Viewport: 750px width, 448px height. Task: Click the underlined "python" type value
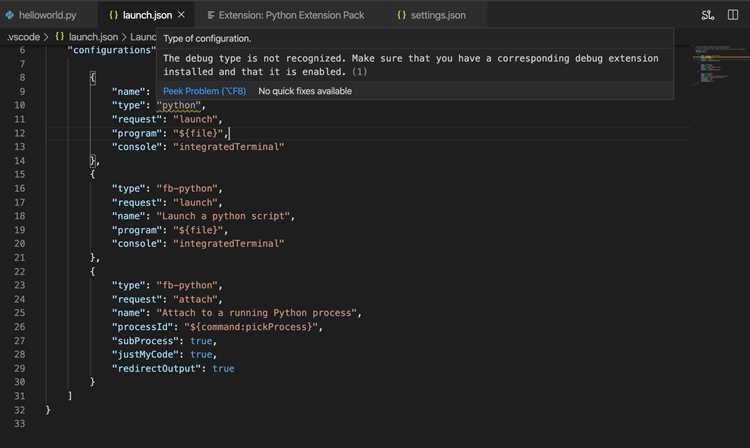point(179,105)
